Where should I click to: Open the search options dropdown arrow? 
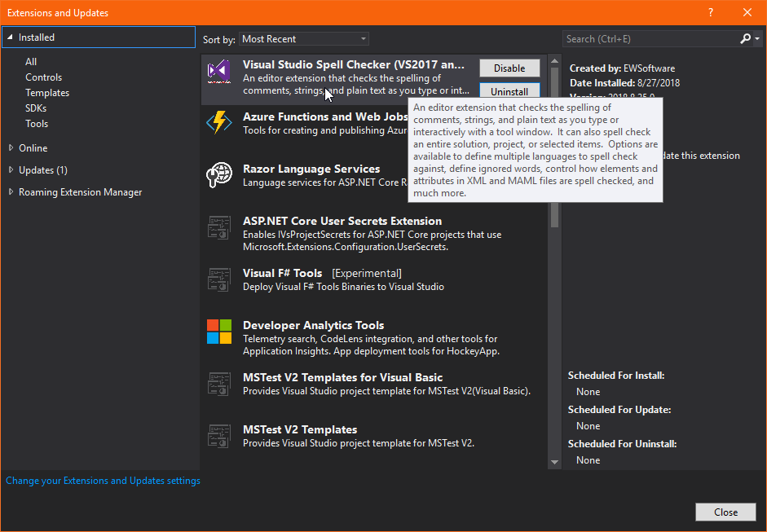pyautogui.click(x=757, y=38)
